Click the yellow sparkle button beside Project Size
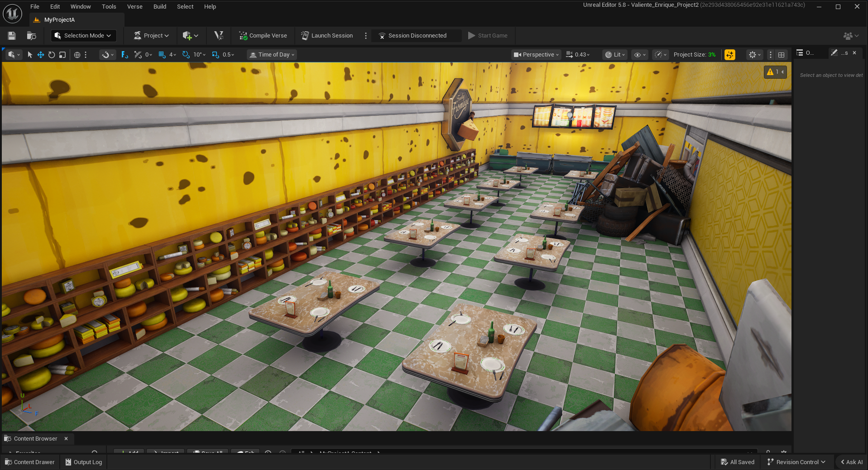Viewport: 868px width, 470px height. 729,55
